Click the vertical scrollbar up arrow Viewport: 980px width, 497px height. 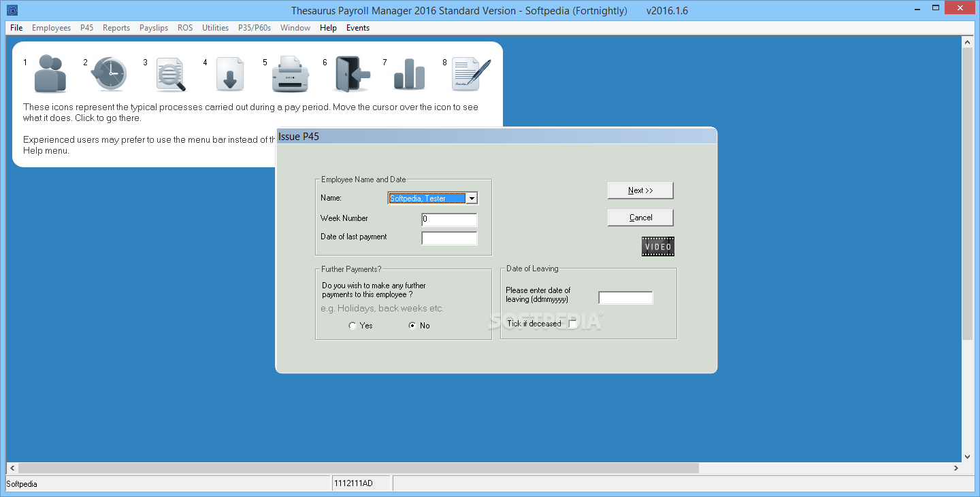pos(967,42)
